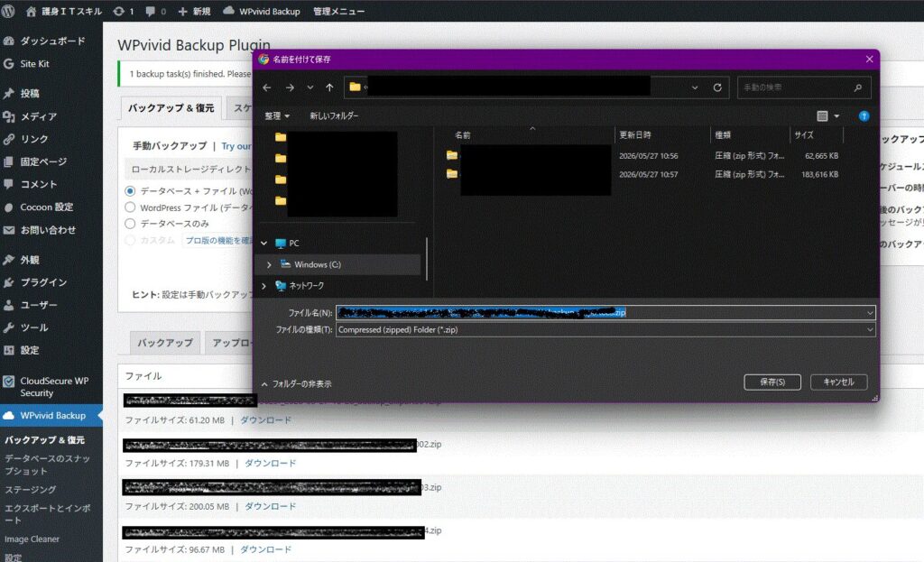Click 新しいフォルダー button

(x=334, y=116)
